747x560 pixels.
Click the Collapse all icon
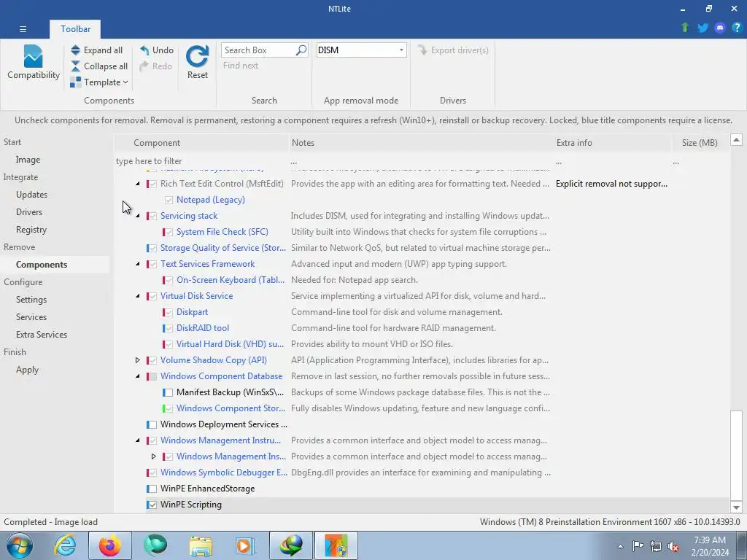click(75, 66)
